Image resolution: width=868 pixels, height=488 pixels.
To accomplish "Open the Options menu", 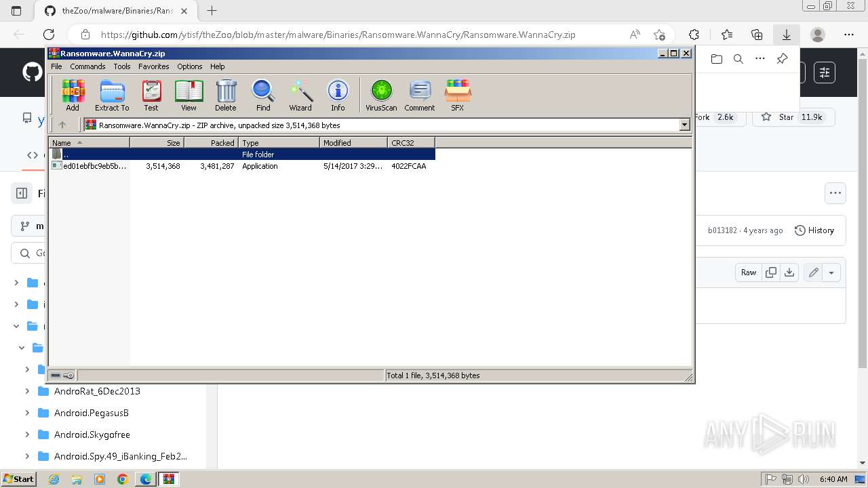I will 190,66.
